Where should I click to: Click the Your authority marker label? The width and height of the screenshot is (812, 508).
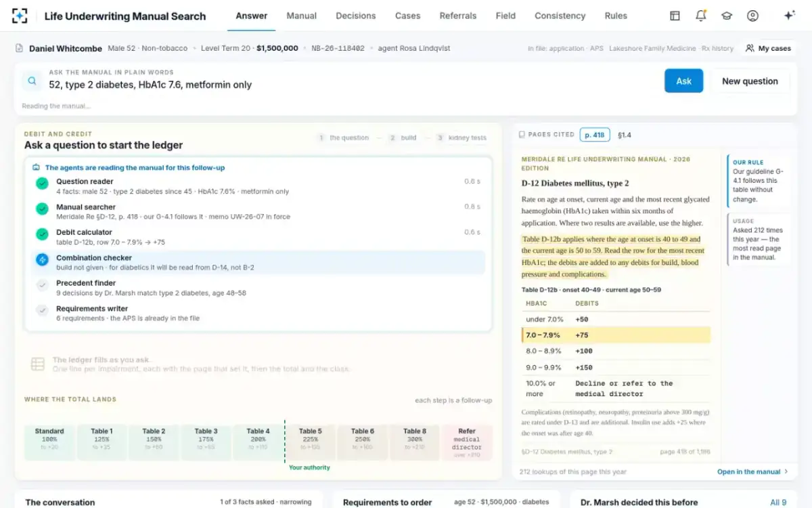(309, 467)
